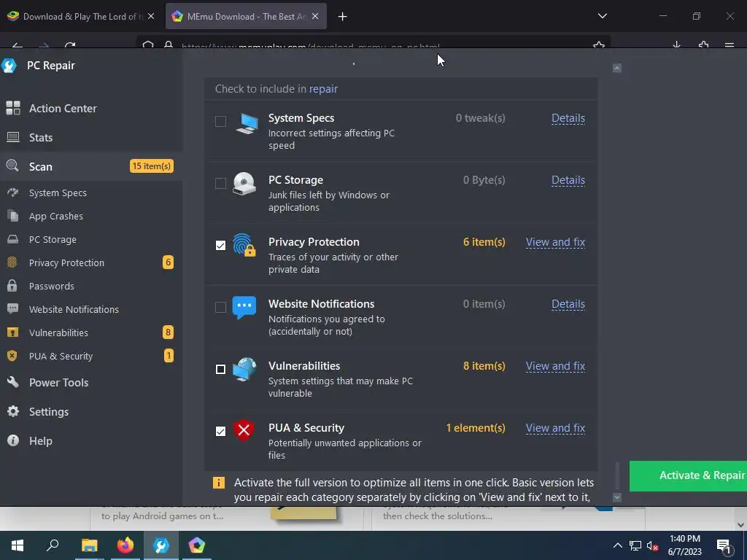Image resolution: width=747 pixels, height=560 pixels.
Task: Click PC Repair taskbar icon
Action: (161, 545)
